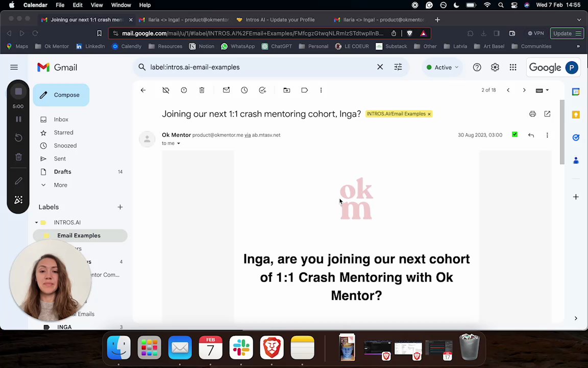Open the Google apps grid
This screenshot has height=368, width=588.
[x=513, y=67]
